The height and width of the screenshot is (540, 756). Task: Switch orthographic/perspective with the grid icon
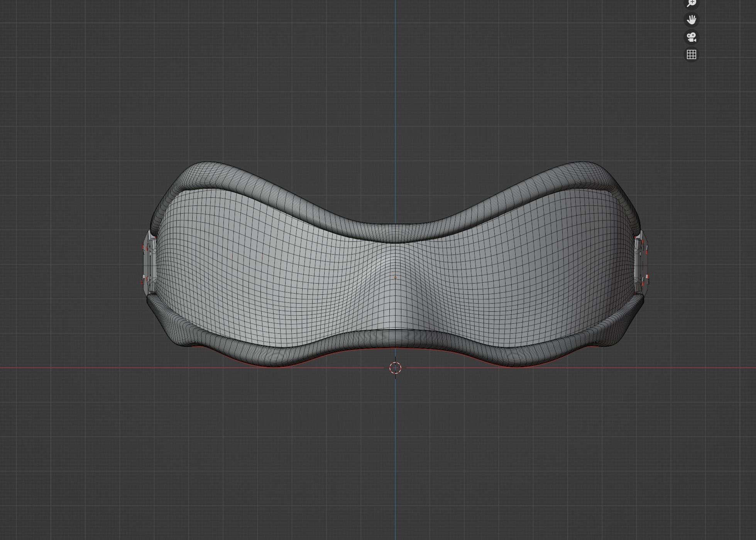coord(691,54)
